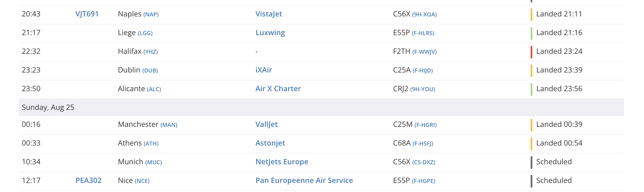The height and width of the screenshot is (192, 644).
Task: Open the Astonjet operator page
Action: pyautogui.click(x=270, y=143)
